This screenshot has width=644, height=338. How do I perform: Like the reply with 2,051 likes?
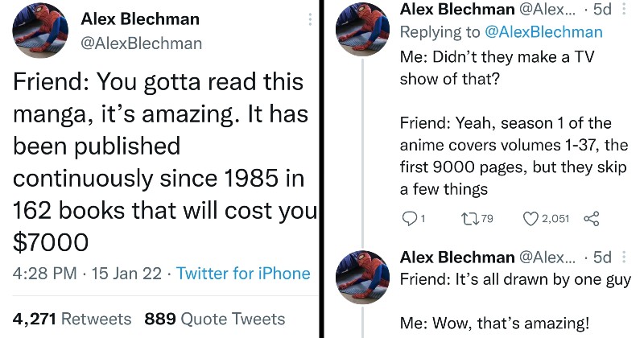point(531,218)
